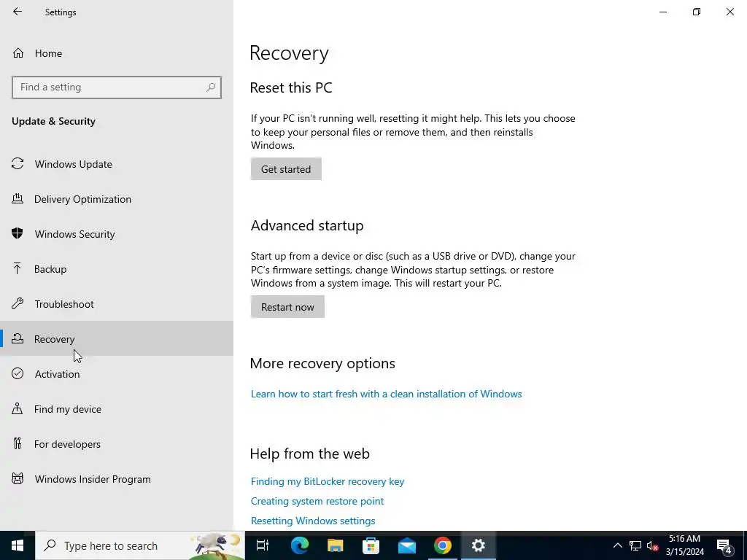This screenshot has width=747, height=560.
Task: Select For developers in sidebar
Action: (117, 444)
